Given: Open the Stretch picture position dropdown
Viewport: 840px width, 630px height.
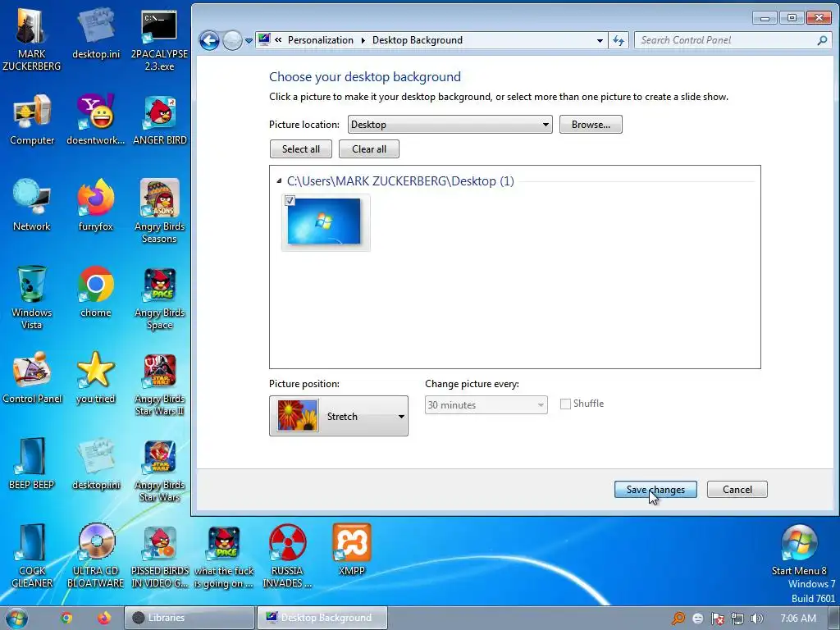Looking at the screenshot, I should (339, 416).
